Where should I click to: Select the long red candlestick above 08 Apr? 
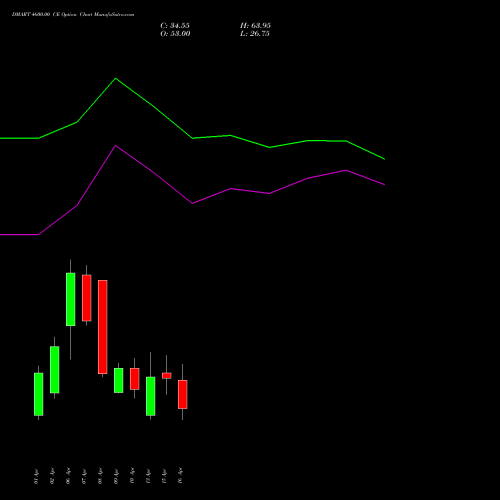pyautogui.click(x=103, y=327)
